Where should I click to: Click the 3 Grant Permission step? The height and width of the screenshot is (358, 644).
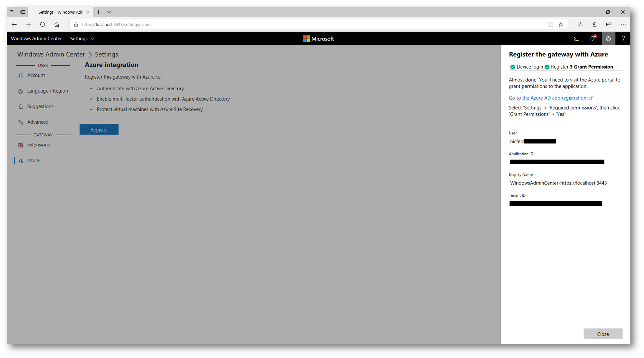point(591,67)
